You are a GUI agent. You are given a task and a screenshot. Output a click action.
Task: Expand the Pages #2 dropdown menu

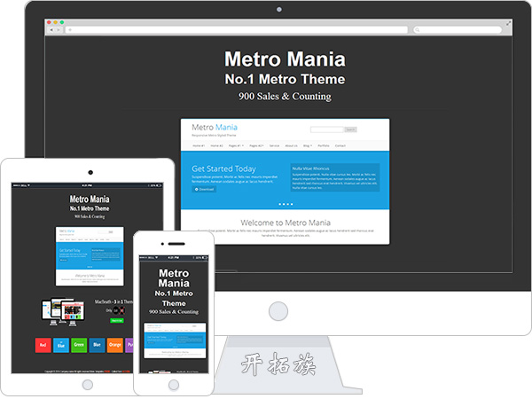click(256, 145)
